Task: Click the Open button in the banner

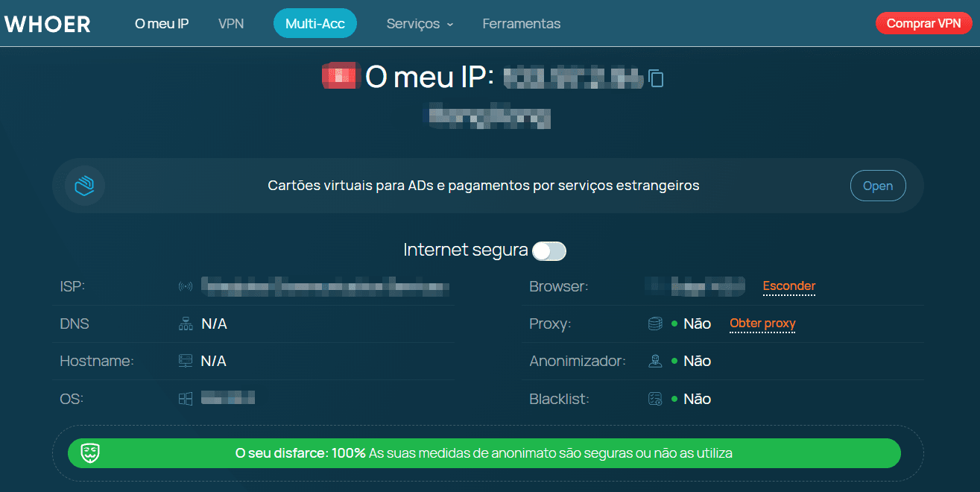Action: (878, 186)
